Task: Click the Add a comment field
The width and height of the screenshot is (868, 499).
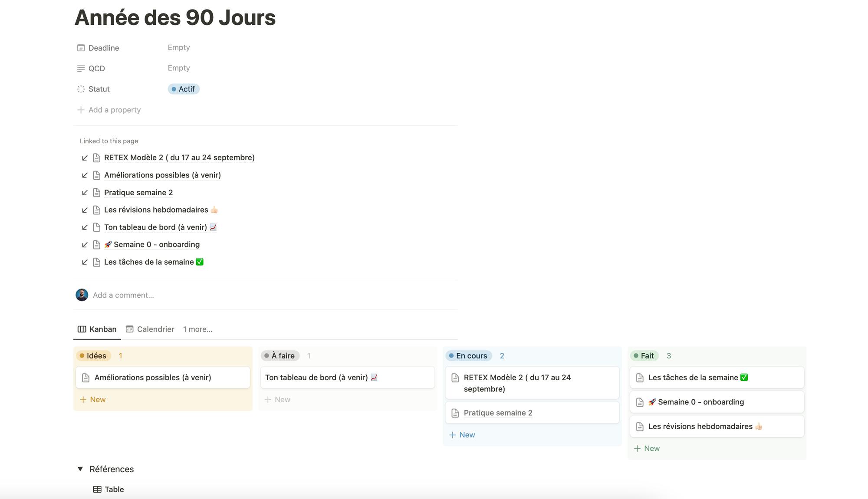Action: 124,295
